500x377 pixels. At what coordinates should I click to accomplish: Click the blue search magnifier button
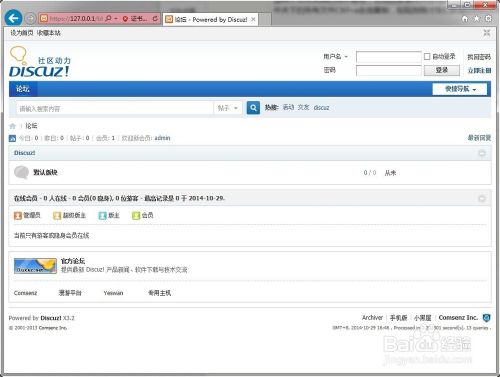[253, 108]
